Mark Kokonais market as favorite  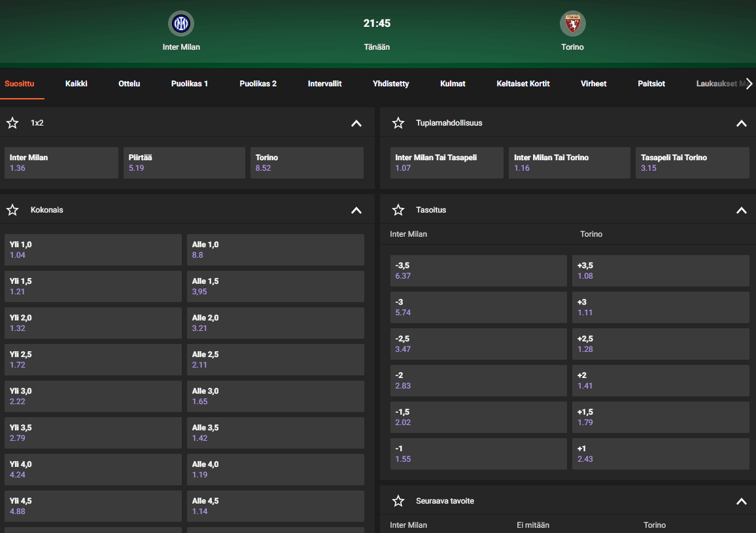point(12,210)
